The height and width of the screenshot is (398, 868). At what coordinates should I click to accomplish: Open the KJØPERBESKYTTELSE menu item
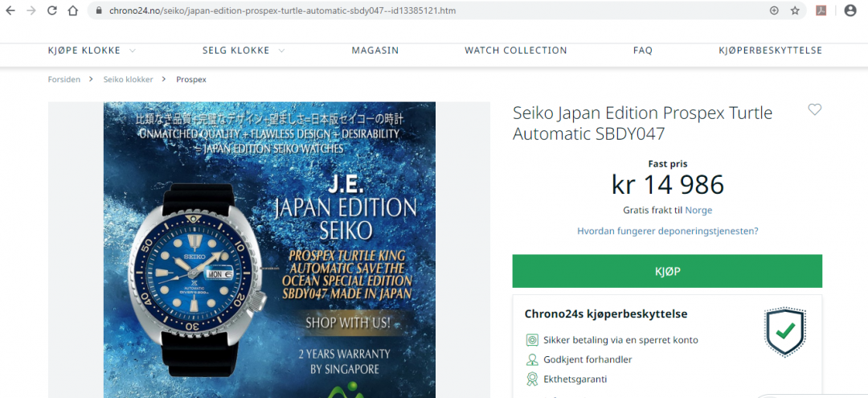[x=770, y=51]
